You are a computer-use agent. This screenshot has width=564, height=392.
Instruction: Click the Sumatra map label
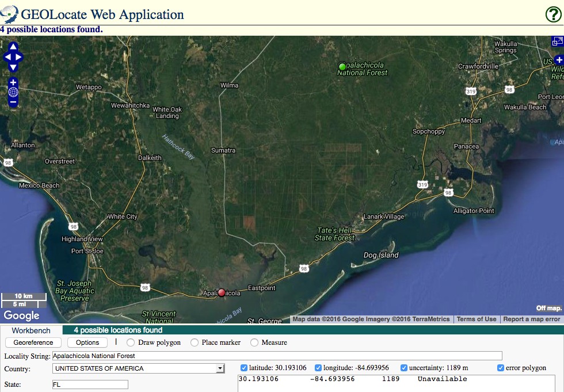223,150
